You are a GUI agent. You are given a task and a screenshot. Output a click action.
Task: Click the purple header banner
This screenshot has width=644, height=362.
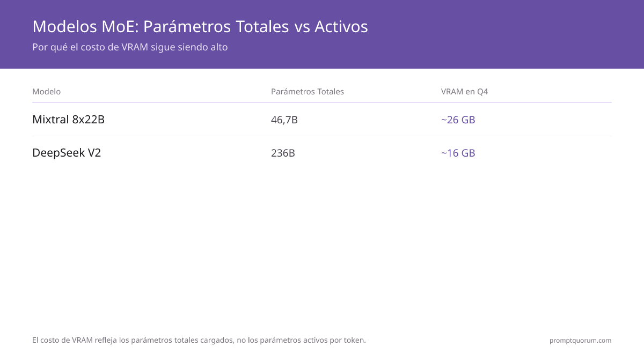point(322,34)
